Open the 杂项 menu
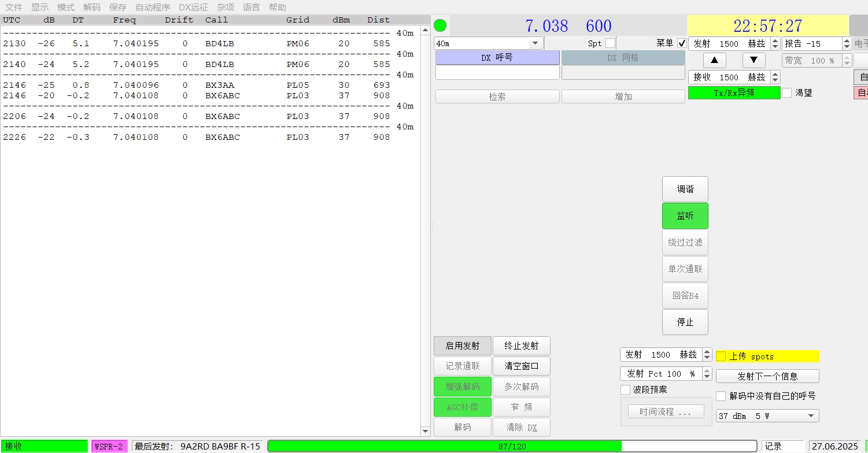 pos(226,8)
